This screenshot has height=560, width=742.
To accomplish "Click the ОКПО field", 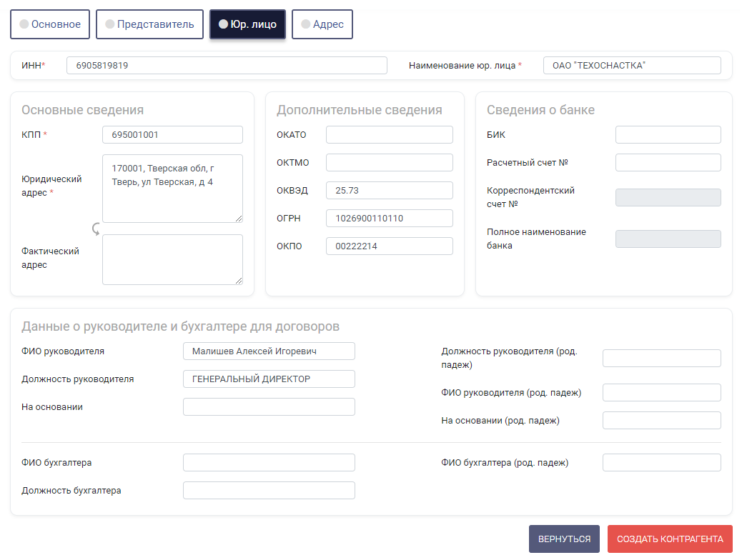I will (390, 246).
